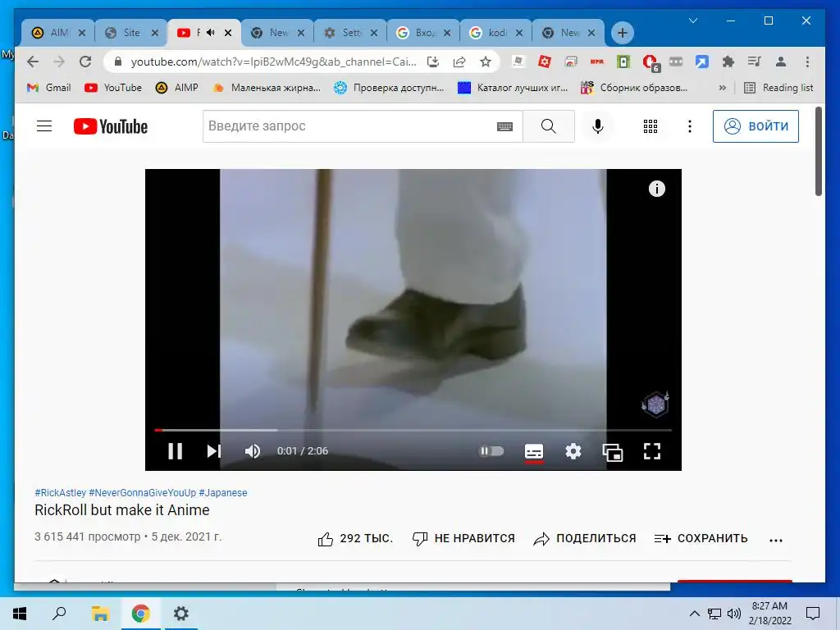
Task: Show hidden bookmarks chevron
Action: [x=722, y=88]
